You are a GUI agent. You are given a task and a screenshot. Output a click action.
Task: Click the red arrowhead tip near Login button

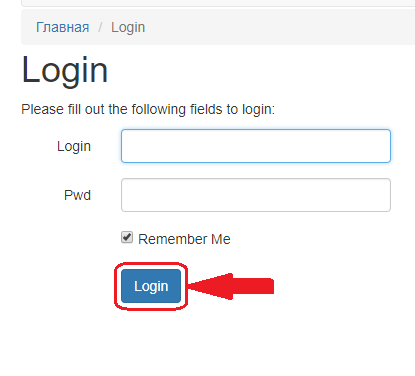tap(193, 286)
